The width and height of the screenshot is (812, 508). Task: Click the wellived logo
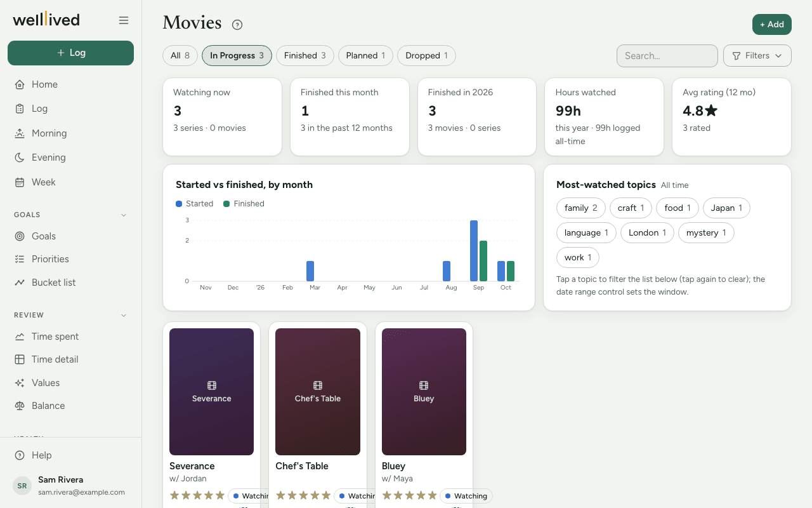click(x=46, y=20)
